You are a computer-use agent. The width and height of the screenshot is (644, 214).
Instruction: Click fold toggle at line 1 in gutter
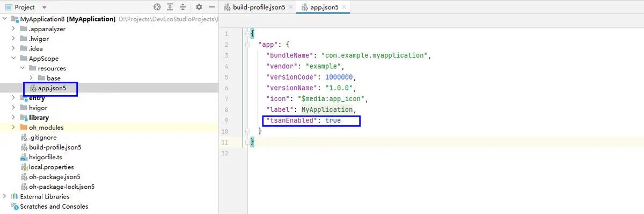pos(247,34)
